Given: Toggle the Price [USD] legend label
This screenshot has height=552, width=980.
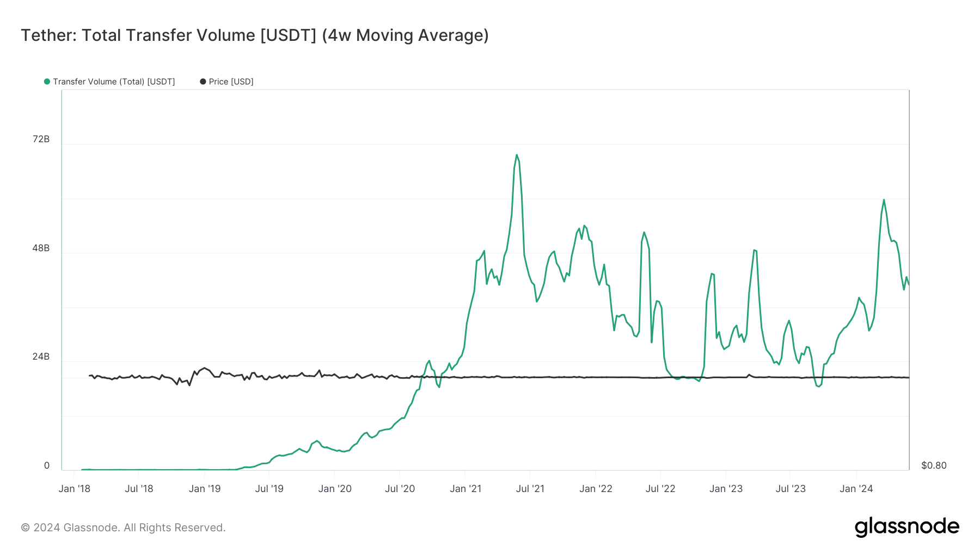Looking at the screenshot, I should click(x=231, y=82).
